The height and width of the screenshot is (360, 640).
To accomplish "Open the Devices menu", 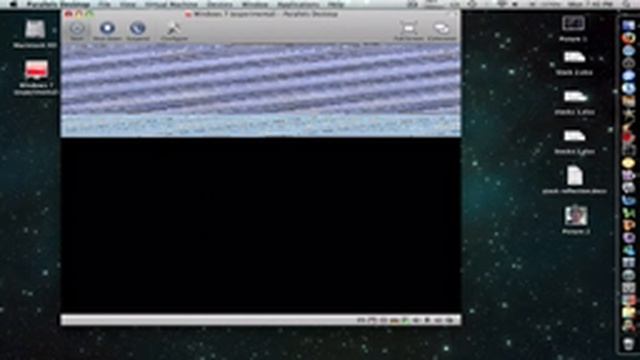I will (220, 4).
